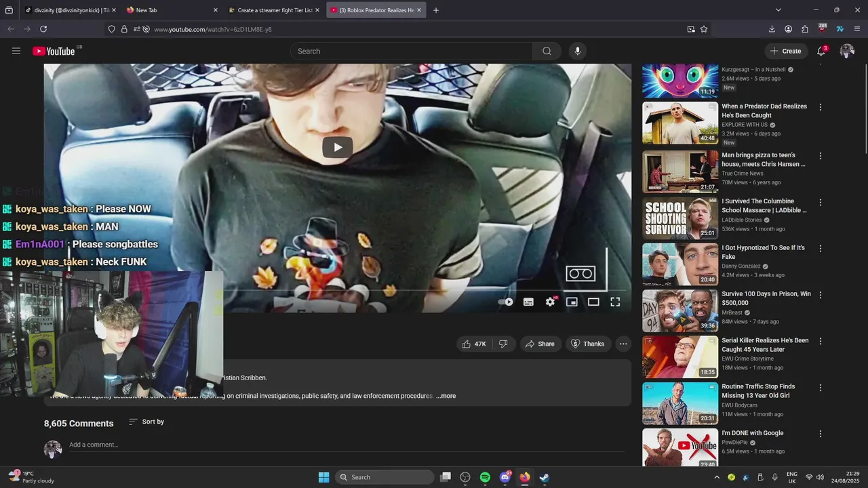This screenshot has width=868, height=488.
Task: Bookmark this page with star icon
Action: point(704,29)
